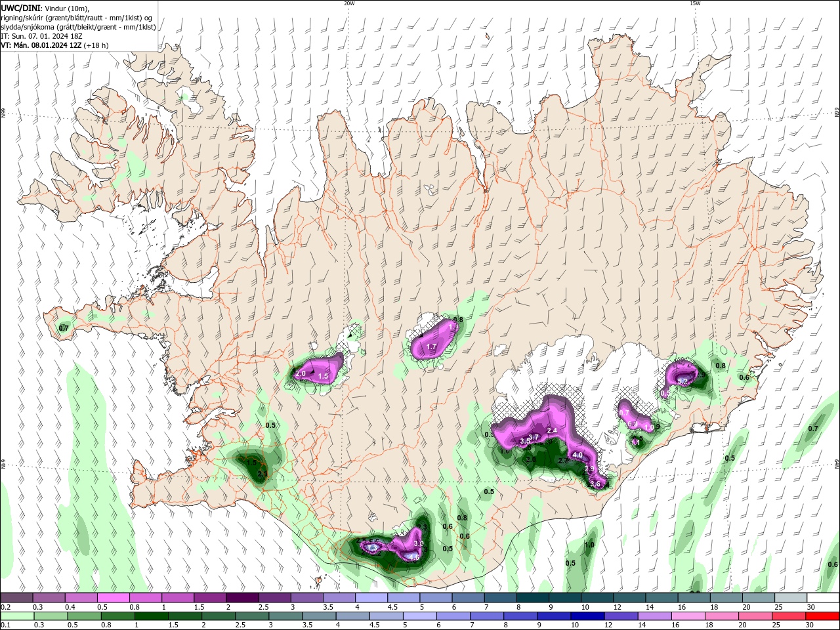
Task: Select the pale lavender top-row swatch labeled 4
Action: point(371,598)
